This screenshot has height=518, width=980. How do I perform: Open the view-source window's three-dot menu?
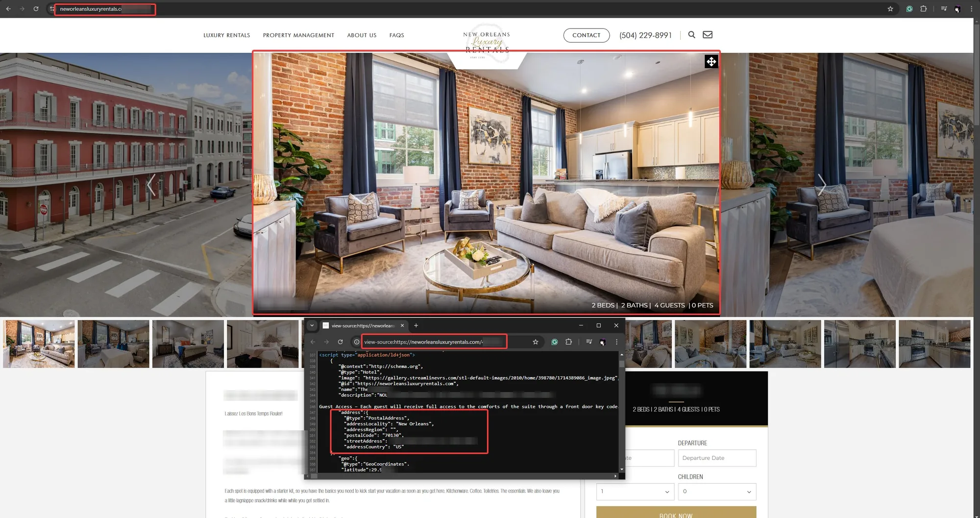coord(616,342)
